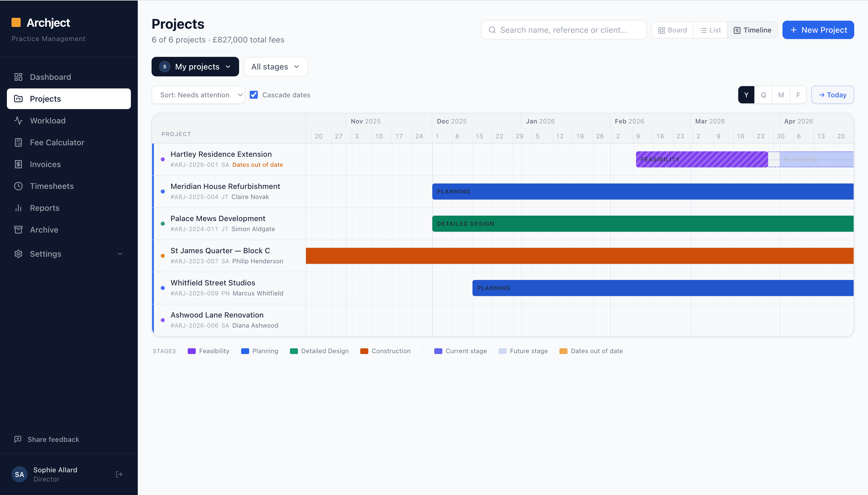Go to Workload in sidebar

(69, 120)
